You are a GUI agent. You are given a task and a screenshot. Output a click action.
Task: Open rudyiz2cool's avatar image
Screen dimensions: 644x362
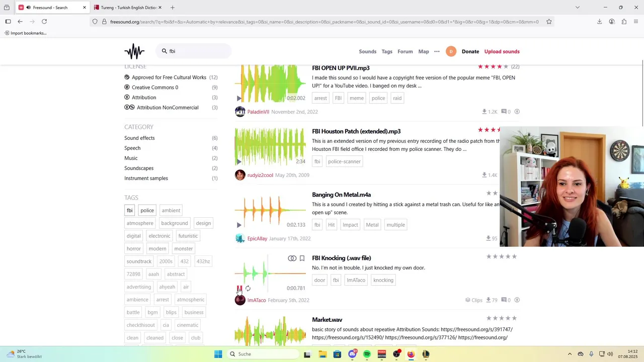(x=240, y=175)
